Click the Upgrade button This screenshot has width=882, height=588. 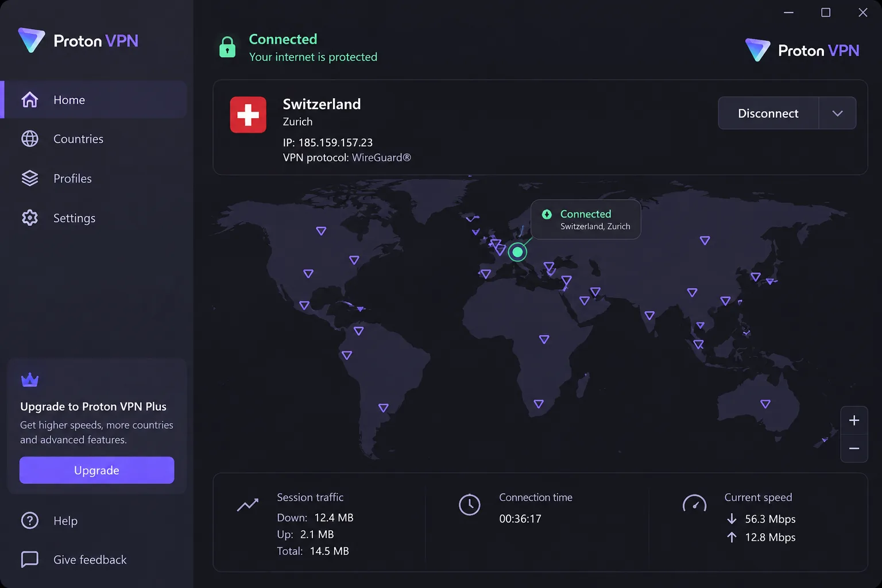(x=96, y=470)
